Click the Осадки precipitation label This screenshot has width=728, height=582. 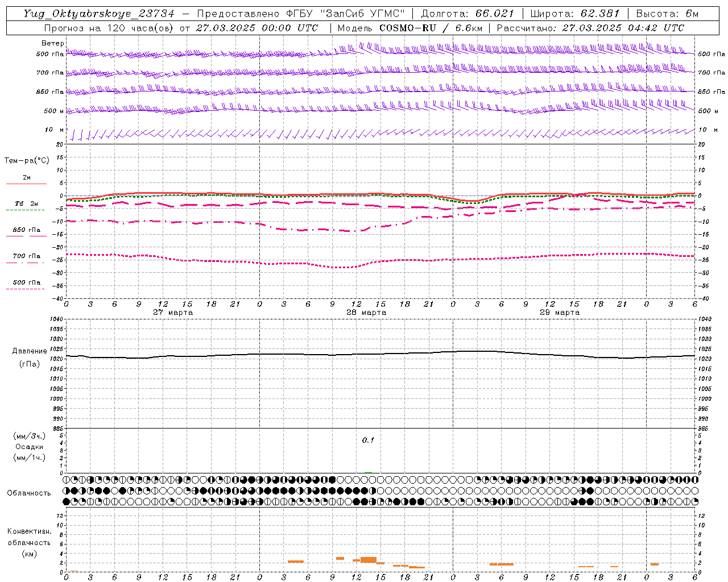coord(30,447)
